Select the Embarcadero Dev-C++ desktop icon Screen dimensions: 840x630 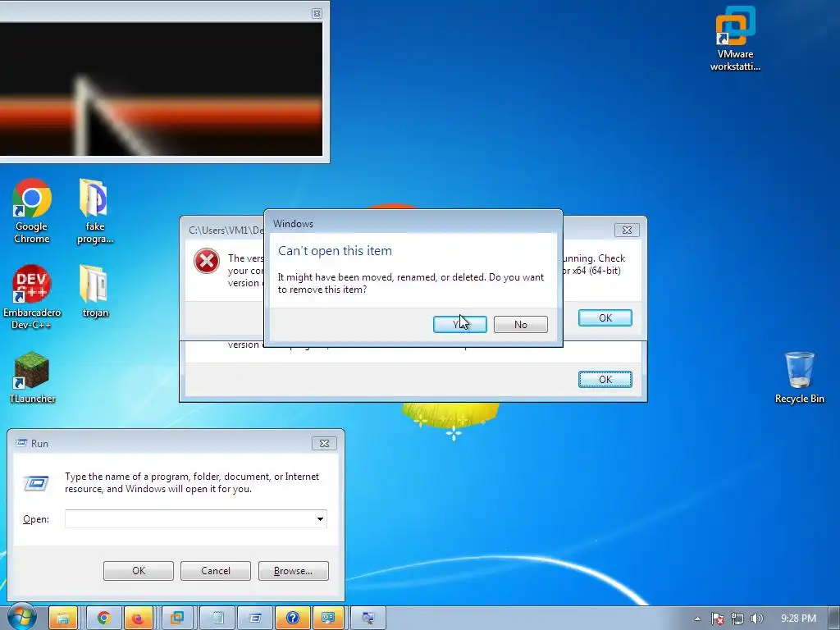pos(32,296)
